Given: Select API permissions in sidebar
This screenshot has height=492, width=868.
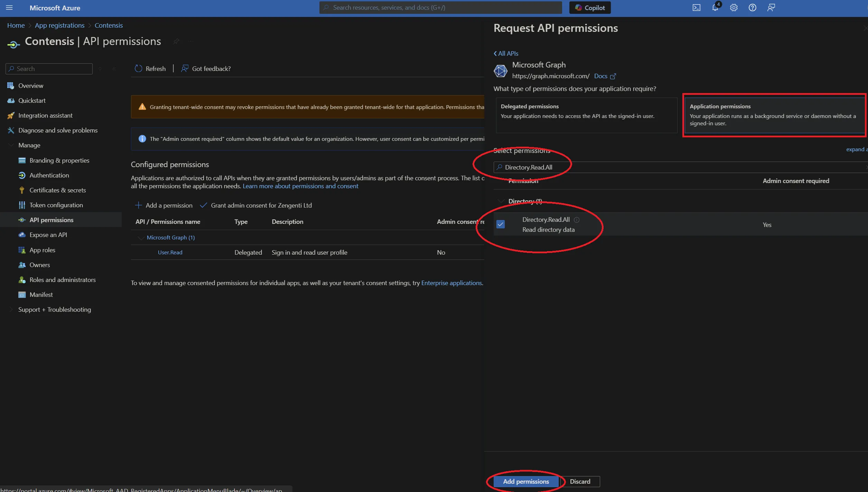Looking at the screenshot, I should pos(51,220).
